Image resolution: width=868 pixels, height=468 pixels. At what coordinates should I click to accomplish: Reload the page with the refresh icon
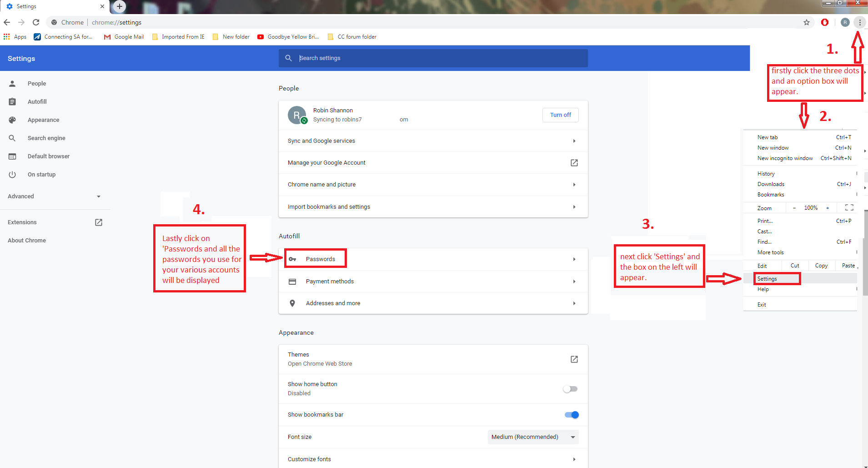36,22
